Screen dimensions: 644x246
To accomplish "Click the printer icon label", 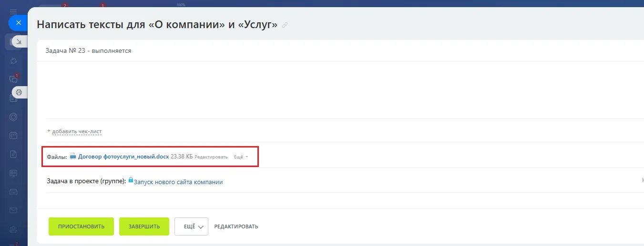I will [x=19, y=92].
